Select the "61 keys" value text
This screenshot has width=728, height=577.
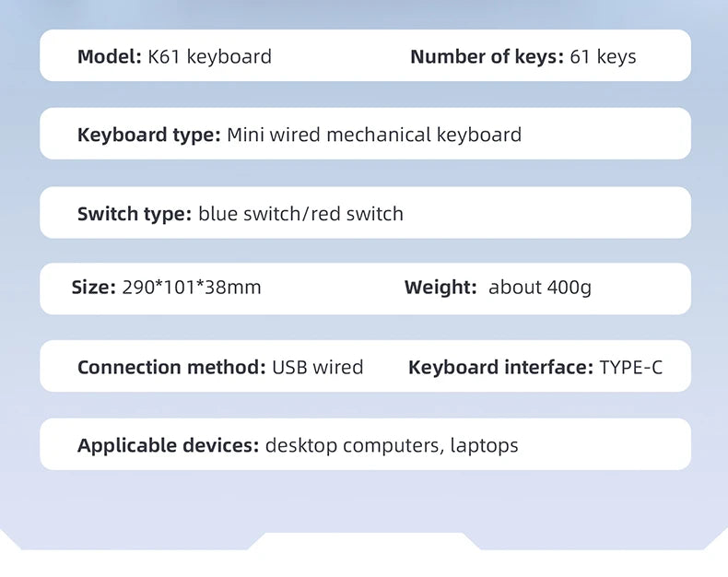point(603,57)
